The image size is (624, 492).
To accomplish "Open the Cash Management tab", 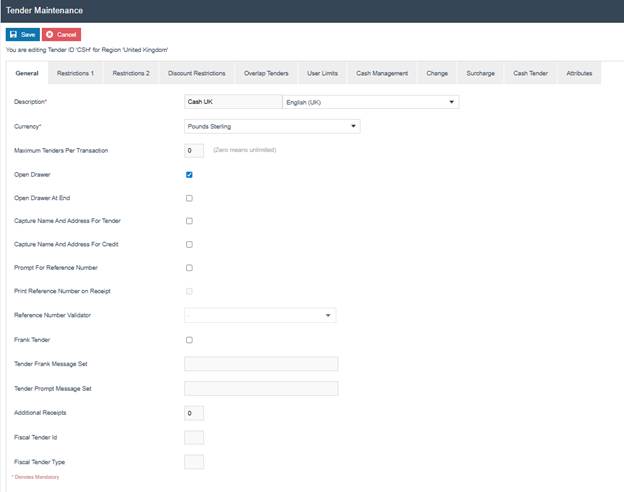I will (x=382, y=73).
